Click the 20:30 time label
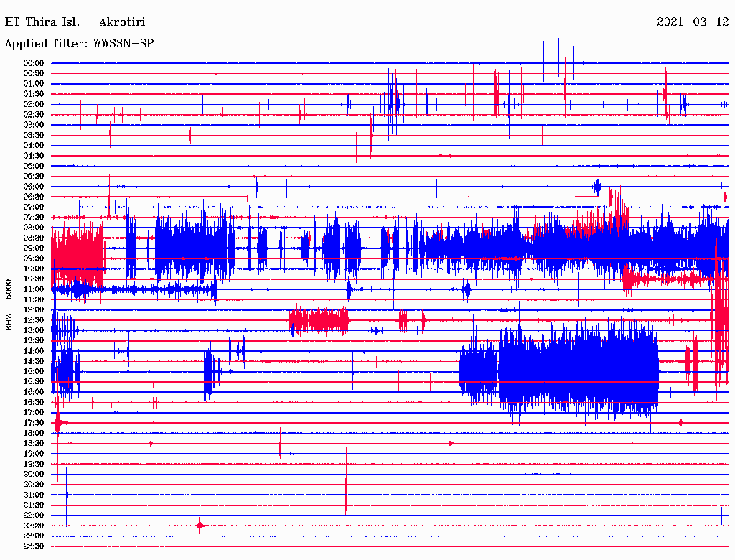 coord(34,485)
